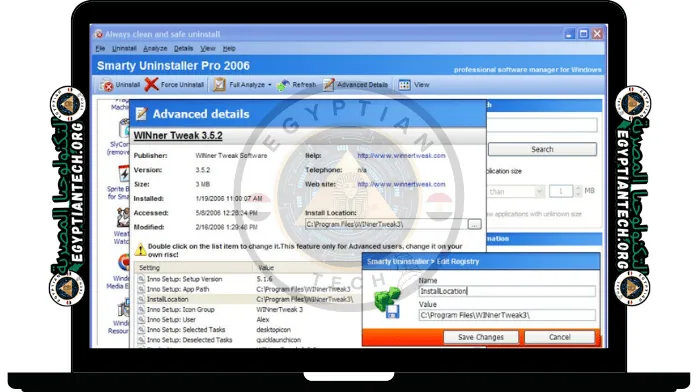
Task: Open the Uninstall menu
Action: point(124,48)
